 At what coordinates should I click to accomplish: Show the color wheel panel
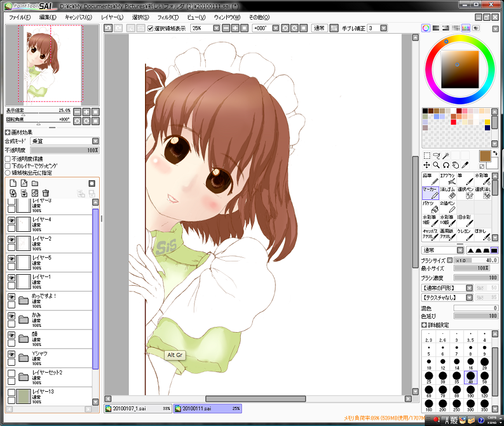pos(426,28)
